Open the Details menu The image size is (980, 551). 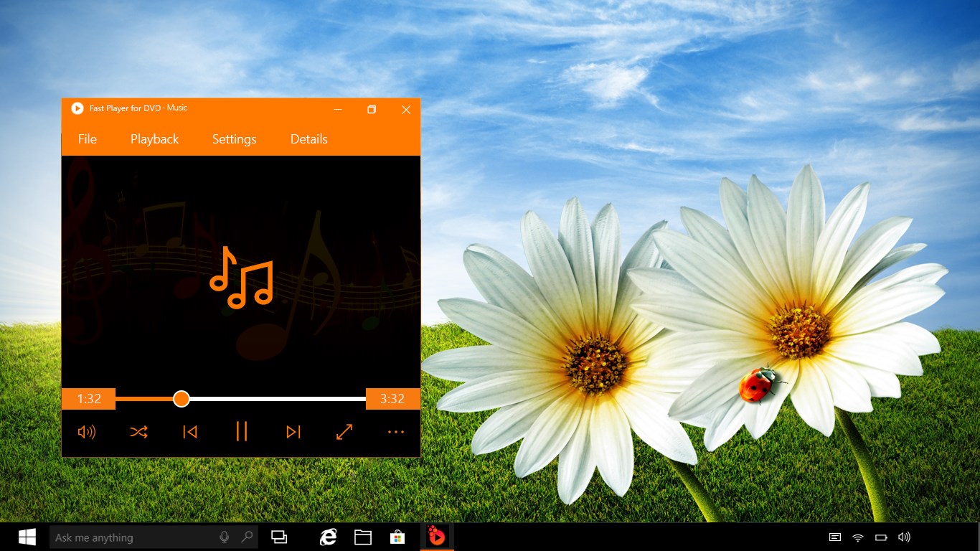[x=308, y=139]
